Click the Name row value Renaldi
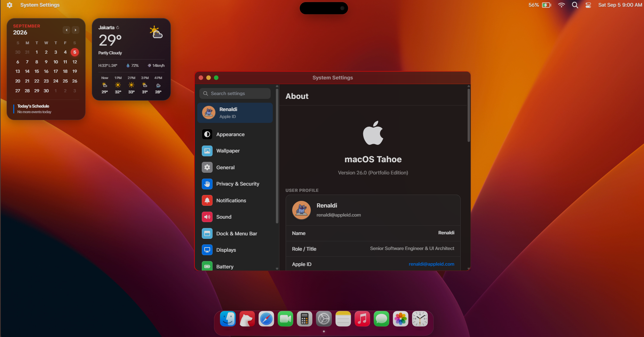 [x=446, y=233]
